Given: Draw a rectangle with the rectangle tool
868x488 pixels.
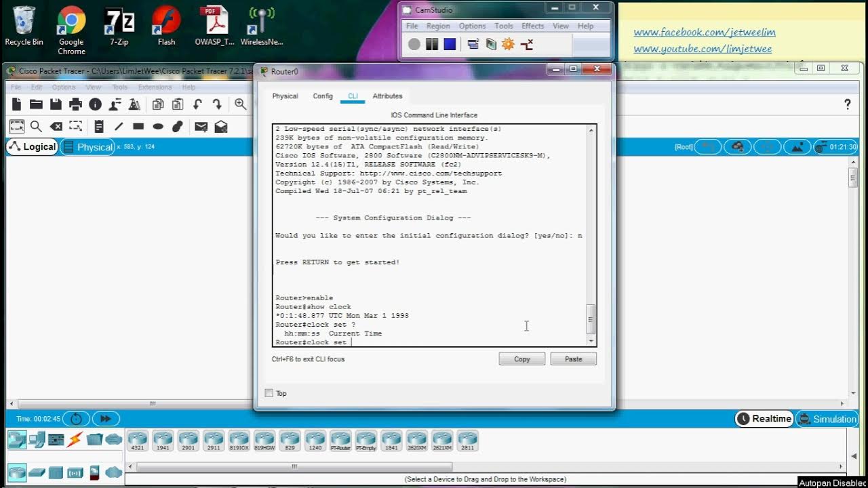Looking at the screenshot, I should tap(138, 127).
